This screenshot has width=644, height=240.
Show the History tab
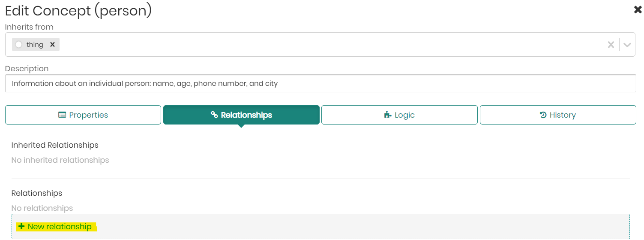(x=557, y=115)
